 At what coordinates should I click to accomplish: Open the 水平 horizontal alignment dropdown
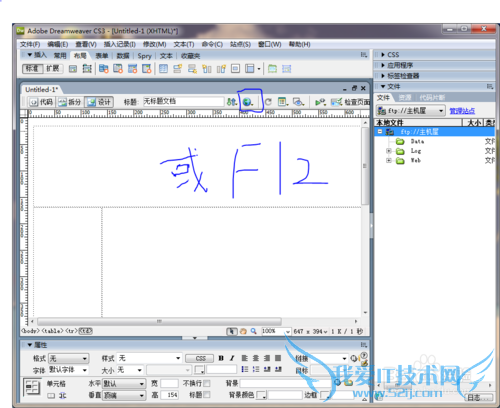(124, 384)
